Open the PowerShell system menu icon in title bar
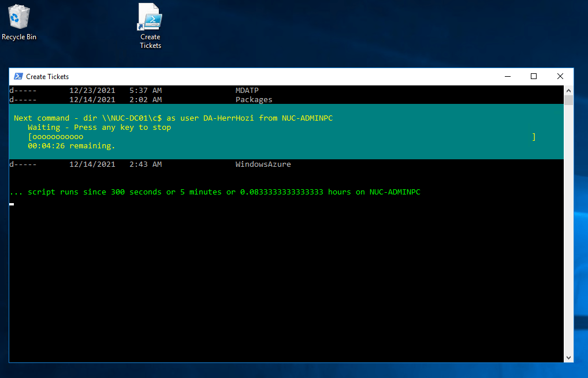 [x=18, y=76]
